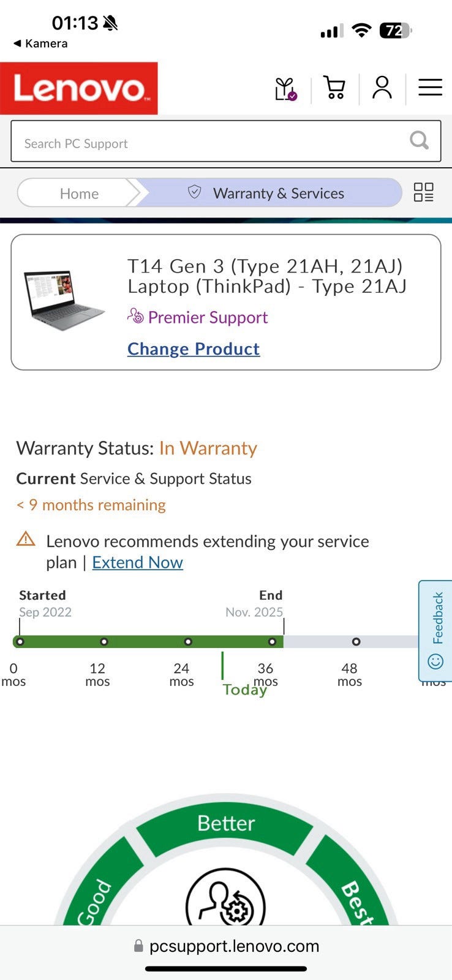Screen dimensions: 452x980
Task: Click the 48 months timeline marker
Action: coord(356,642)
